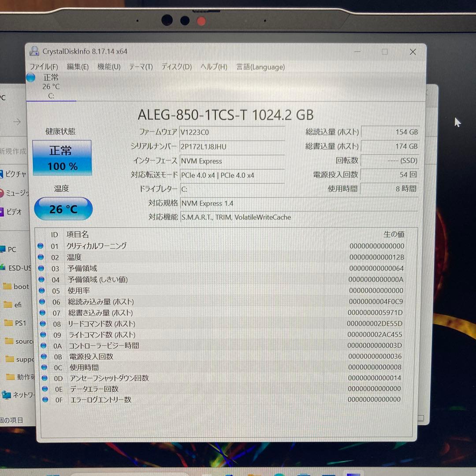Select the C: drive status tab
This screenshot has width=476, height=476.
(51, 86)
